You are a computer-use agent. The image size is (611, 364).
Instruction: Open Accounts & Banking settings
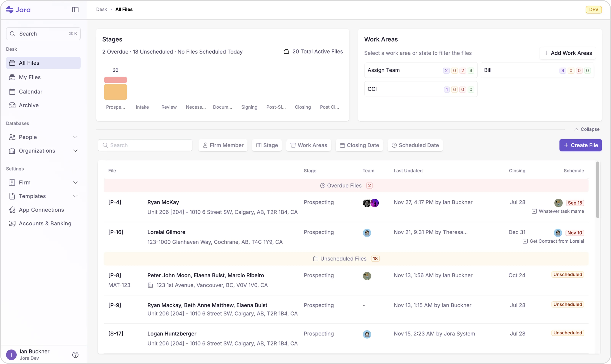[45, 223]
